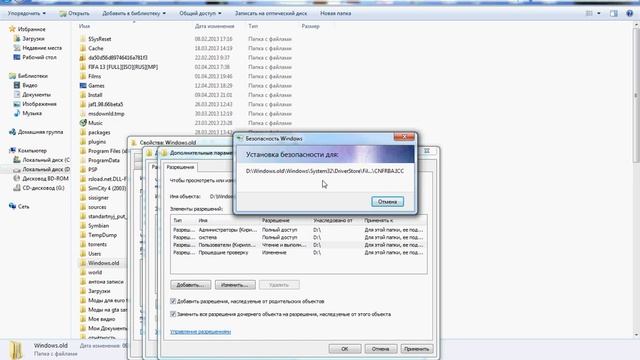Click Применить in the advanced security dialog
This screenshot has width=640, height=360.
point(416,349)
